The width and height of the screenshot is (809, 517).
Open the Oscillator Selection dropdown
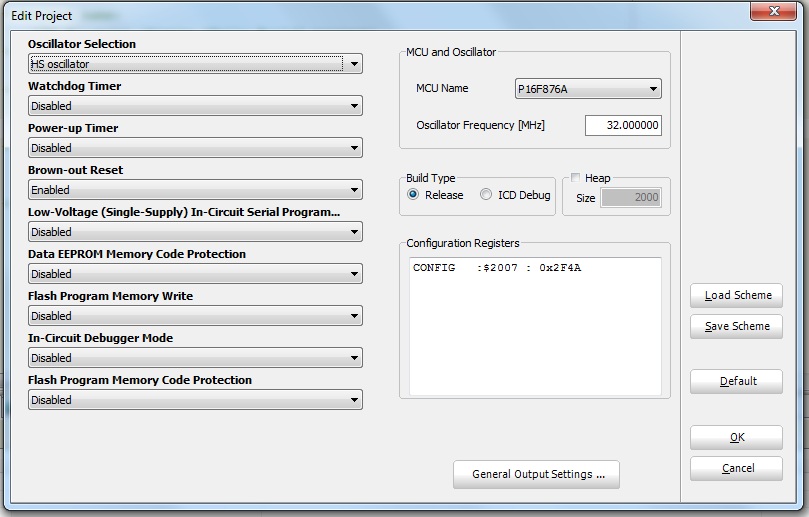pyautogui.click(x=195, y=64)
